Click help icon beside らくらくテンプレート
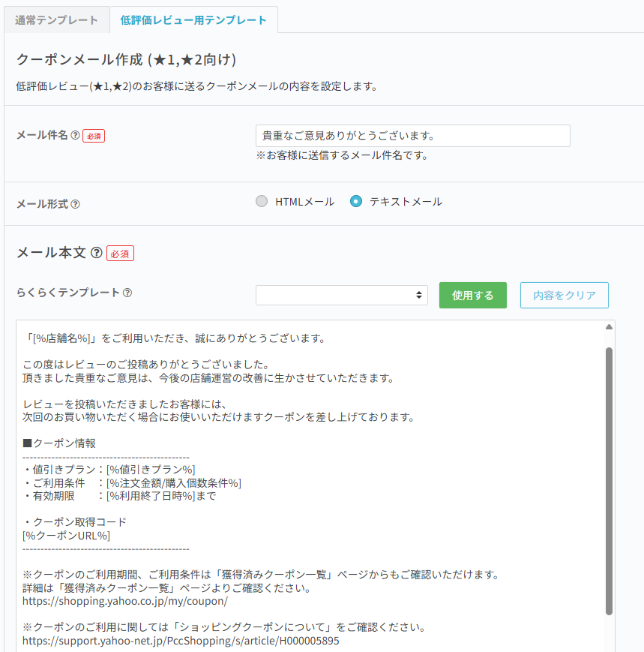 (127, 293)
